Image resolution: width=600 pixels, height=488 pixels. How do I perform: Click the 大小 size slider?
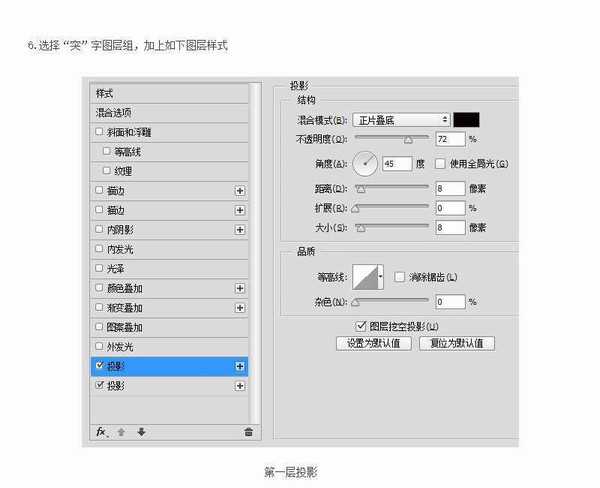(392, 227)
